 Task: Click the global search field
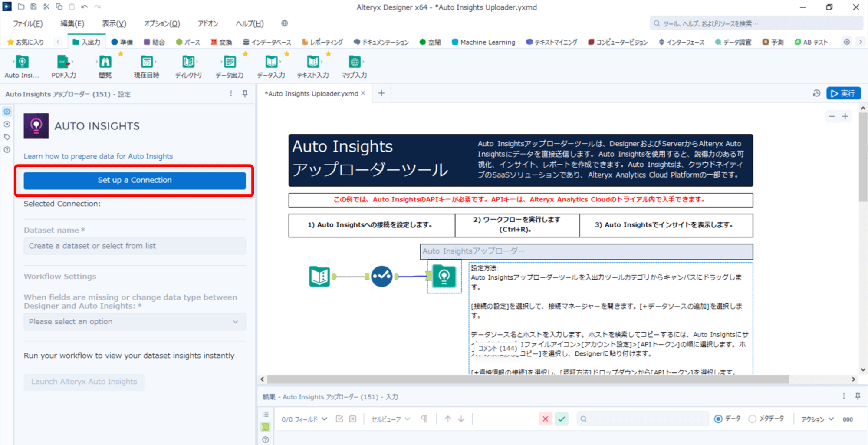756,23
